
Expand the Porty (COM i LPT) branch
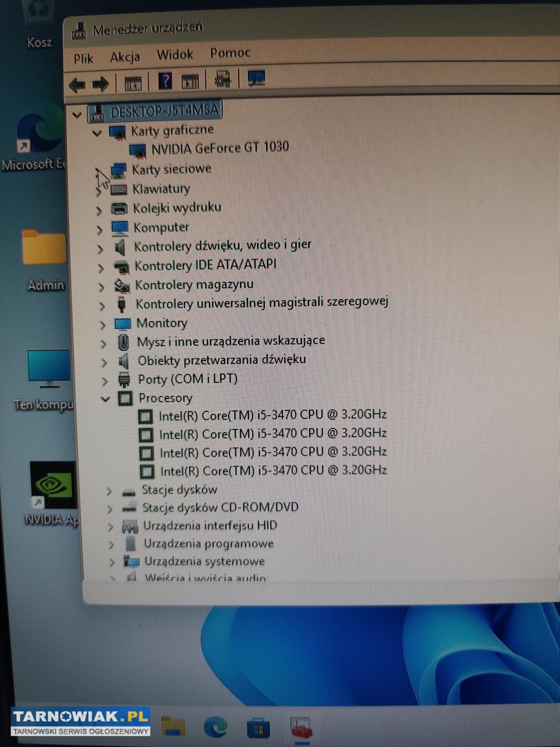pyautogui.click(x=104, y=381)
